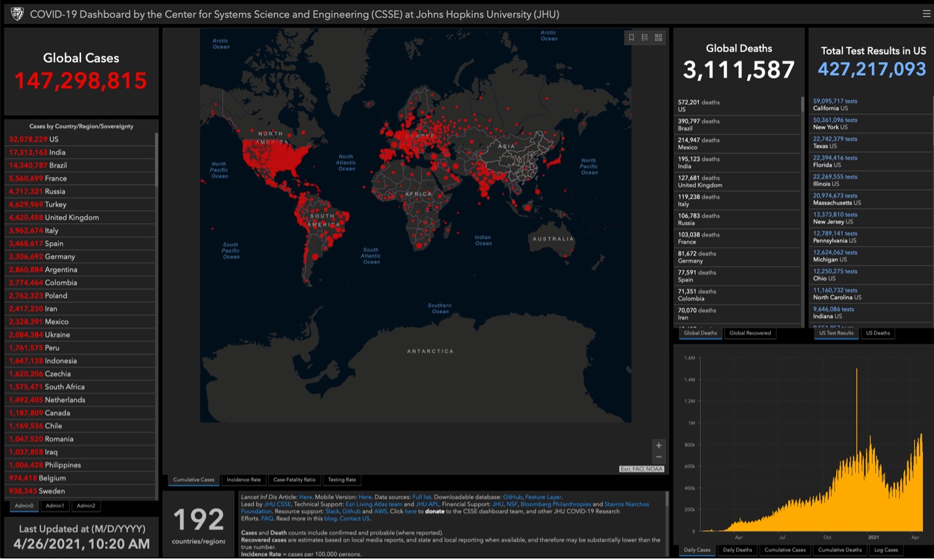Select Sweden in the cases list
Image resolution: width=934 pixels, height=560 pixels.
pyautogui.click(x=81, y=491)
